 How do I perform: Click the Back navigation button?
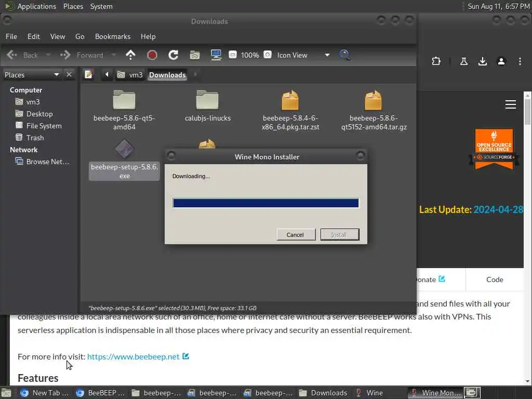[22, 55]
